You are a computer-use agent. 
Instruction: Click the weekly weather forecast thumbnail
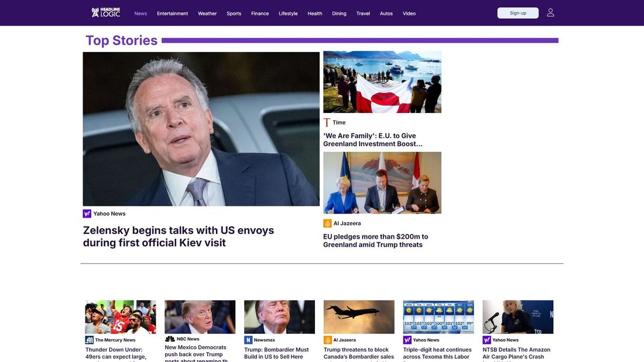(439, 317)
